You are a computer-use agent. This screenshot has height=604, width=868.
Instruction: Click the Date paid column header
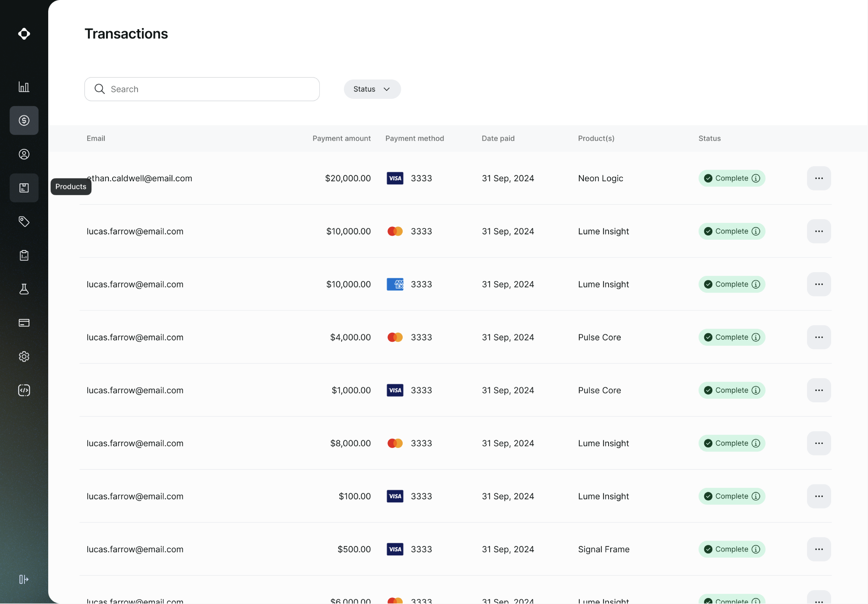[498, 138]
